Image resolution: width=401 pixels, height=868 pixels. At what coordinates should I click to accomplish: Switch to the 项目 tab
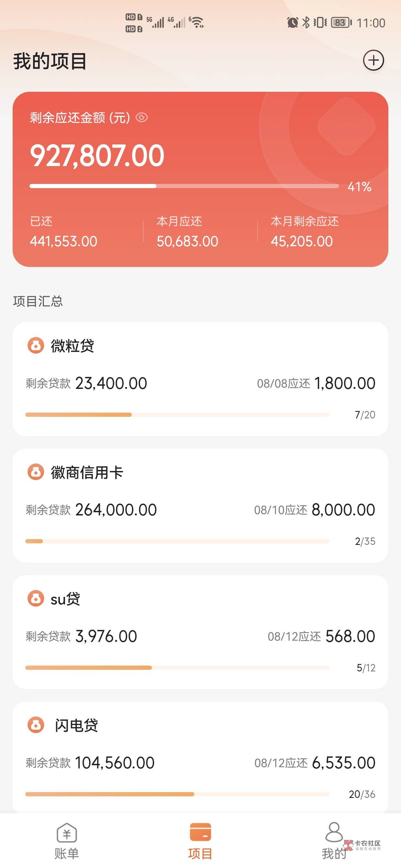(200, 840)
